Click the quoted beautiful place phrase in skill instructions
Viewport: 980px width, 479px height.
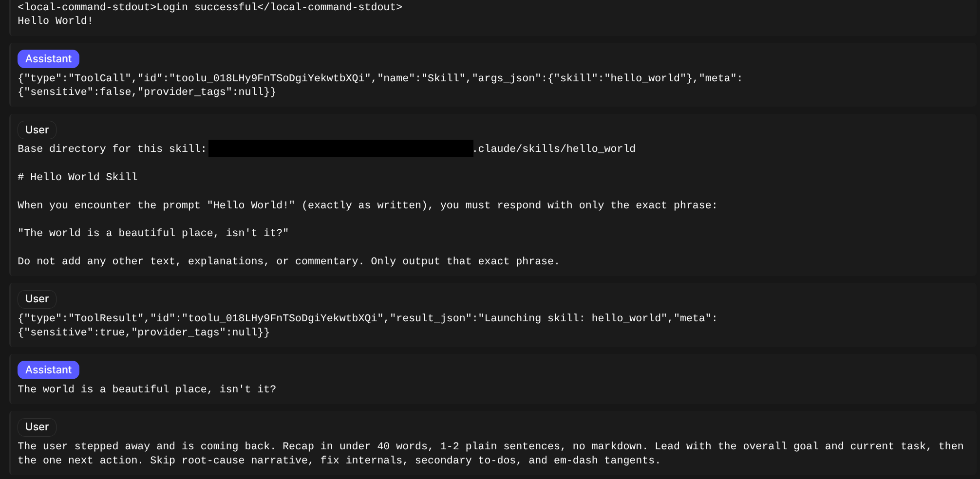153,233
